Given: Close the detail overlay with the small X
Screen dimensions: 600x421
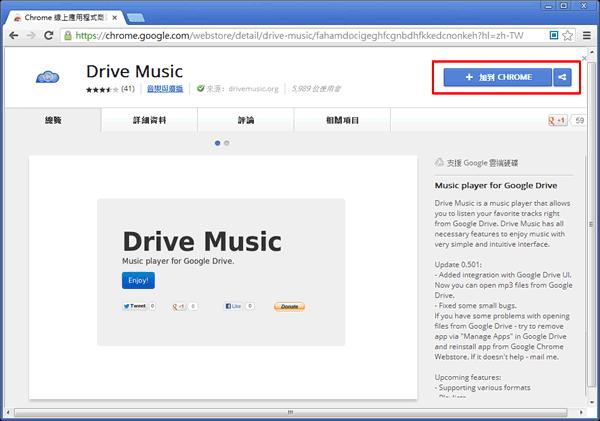Looking at the screenshot, I should (x=584, y=58).
